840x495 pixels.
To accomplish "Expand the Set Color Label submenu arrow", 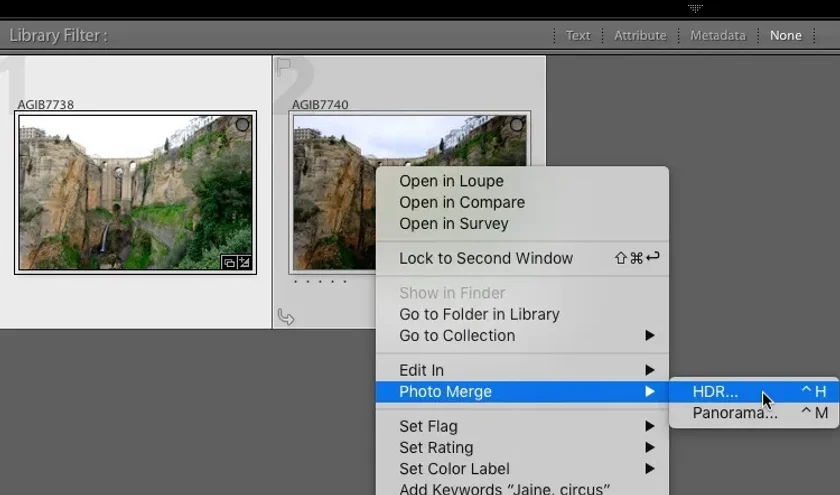I will (x=650, y=469).
